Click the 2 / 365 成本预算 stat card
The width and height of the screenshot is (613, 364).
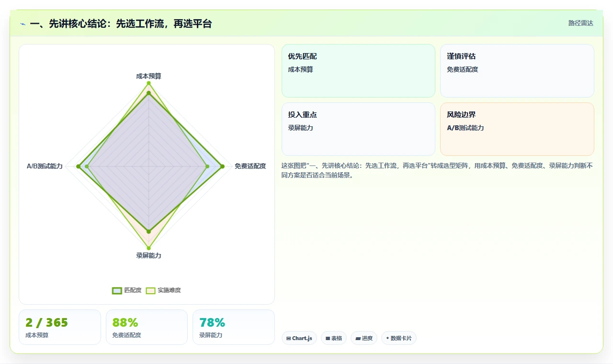coord(60,327)
